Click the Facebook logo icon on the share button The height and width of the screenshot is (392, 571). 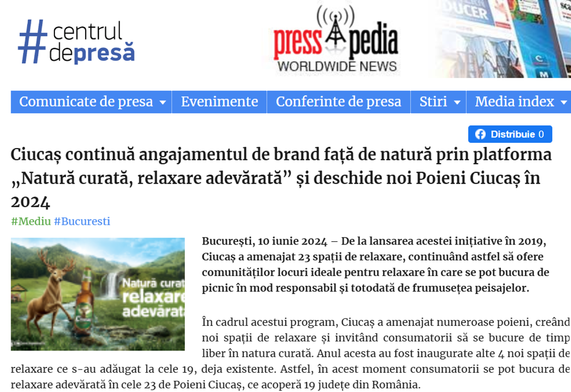click(x=480, y=134)
